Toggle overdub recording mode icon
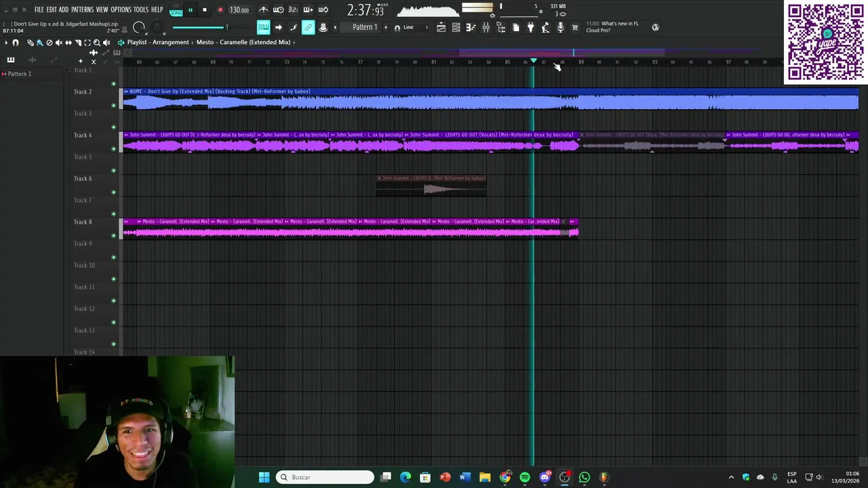Screen dimensions: 868x488 point(308,10)
